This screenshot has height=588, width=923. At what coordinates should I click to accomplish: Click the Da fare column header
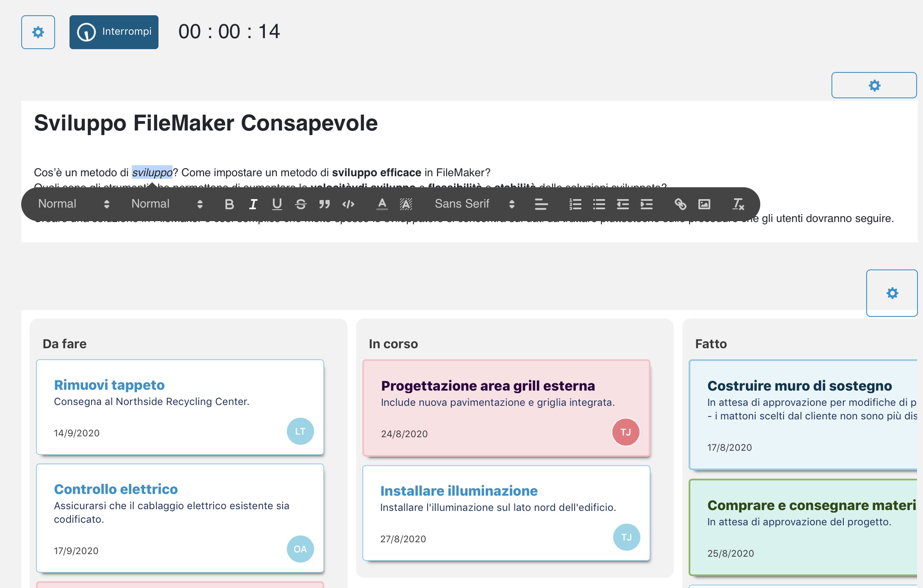(x=64, y=344)
